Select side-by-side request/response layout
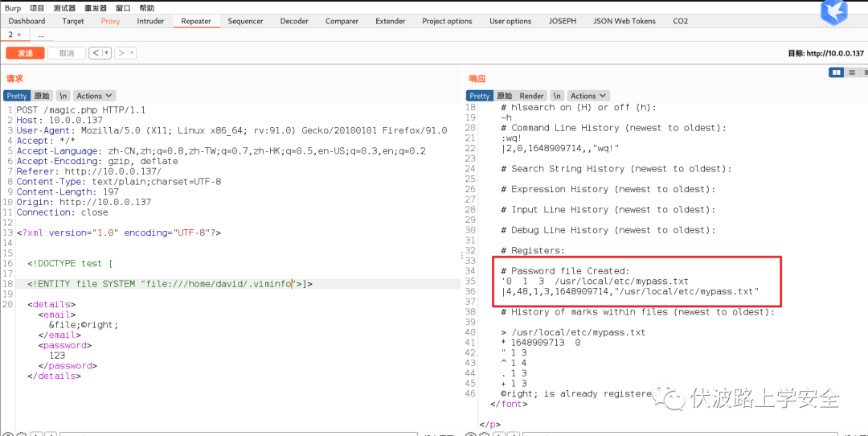The image size is (868, 436). click(837, 72)
